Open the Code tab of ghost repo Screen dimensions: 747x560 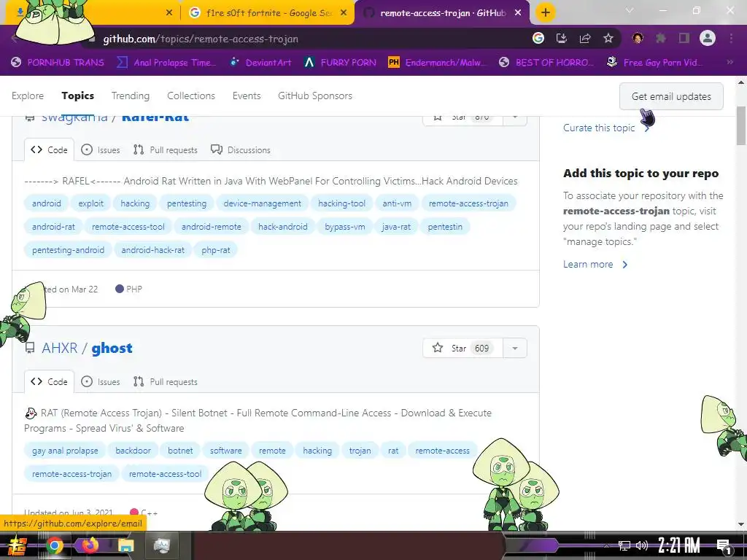[49, 382]
